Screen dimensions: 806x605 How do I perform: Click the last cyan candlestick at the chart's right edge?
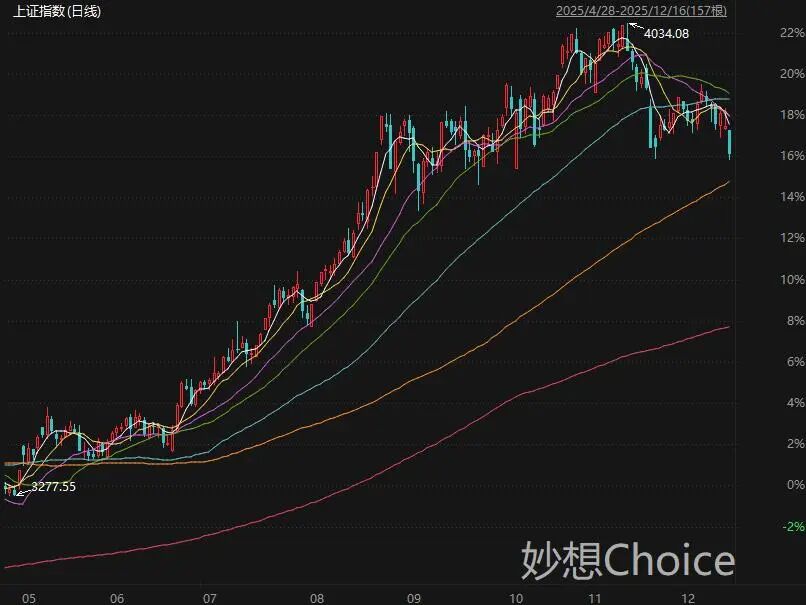pos(730,141)
